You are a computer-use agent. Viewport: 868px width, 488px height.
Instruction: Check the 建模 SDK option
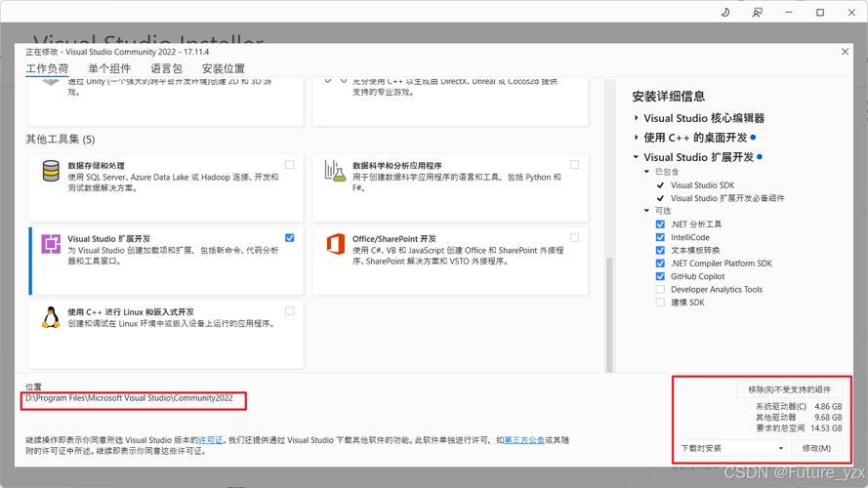[x=660, y=303]
